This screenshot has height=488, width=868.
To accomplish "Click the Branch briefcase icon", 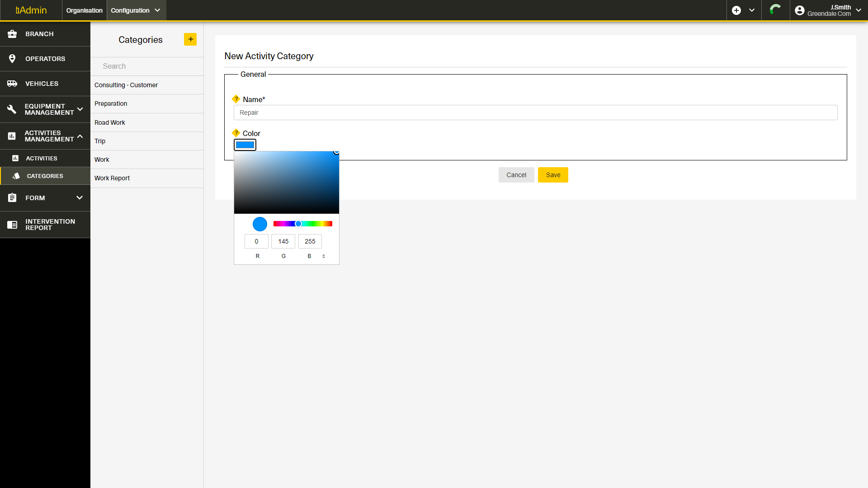I will coord(12,34).
